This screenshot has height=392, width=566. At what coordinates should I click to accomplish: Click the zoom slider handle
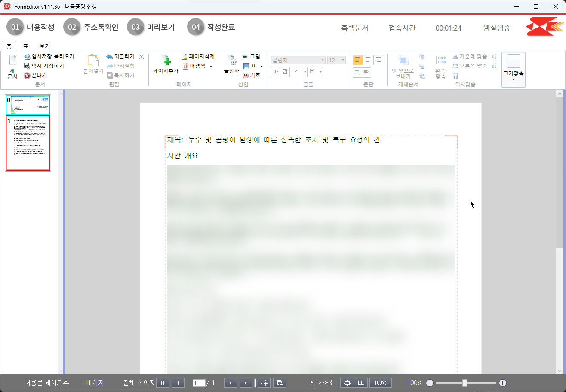(x=465, y=383)
